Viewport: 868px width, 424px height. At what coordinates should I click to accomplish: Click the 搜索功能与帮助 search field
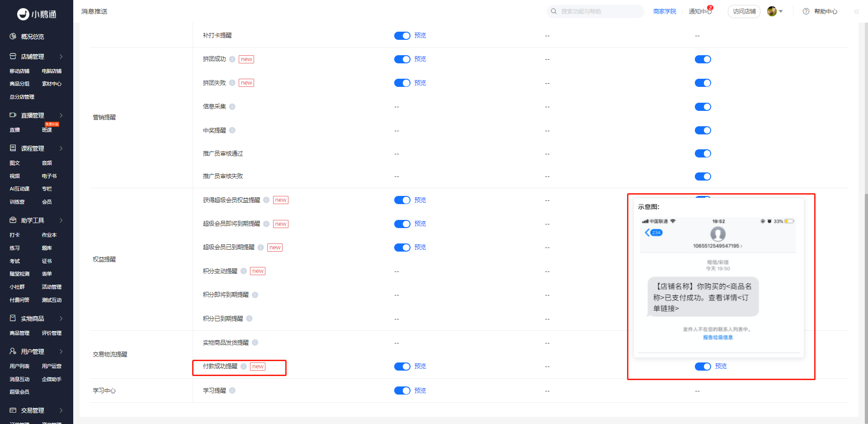[595, 11]
